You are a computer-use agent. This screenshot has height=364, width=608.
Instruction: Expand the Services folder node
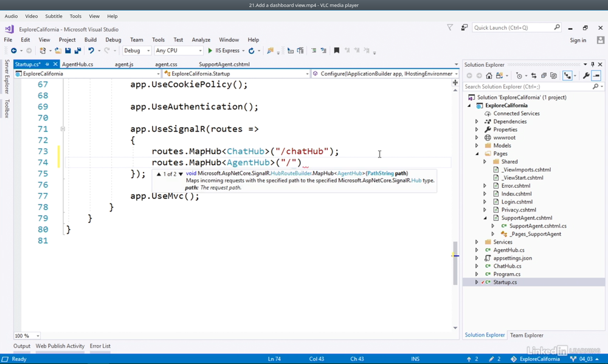click(477, 242)
